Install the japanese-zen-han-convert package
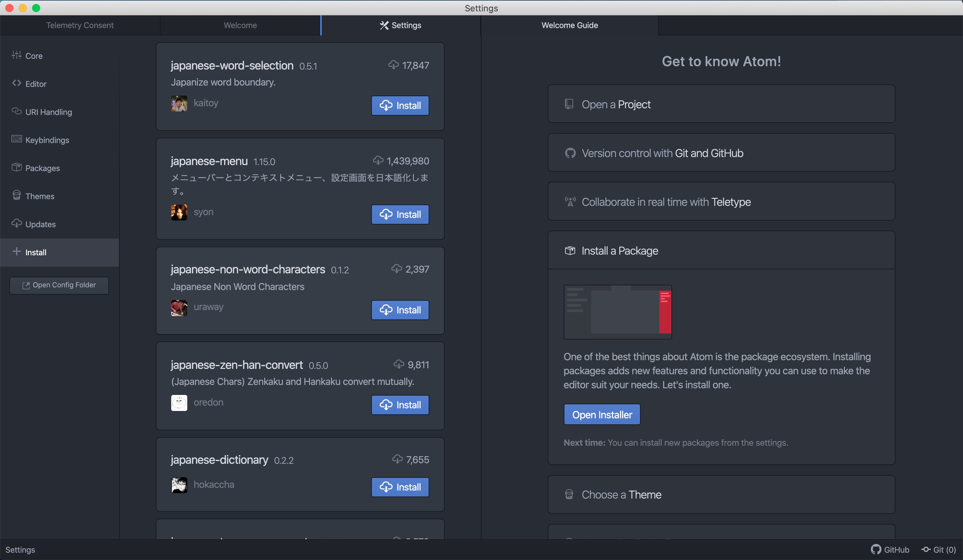 click(x=400, y=405)
